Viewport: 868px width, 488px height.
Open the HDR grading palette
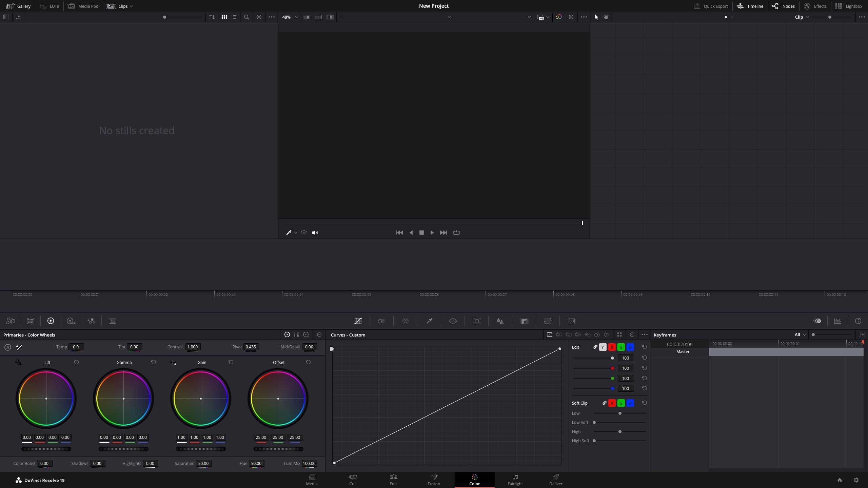(x=71, y=321)
